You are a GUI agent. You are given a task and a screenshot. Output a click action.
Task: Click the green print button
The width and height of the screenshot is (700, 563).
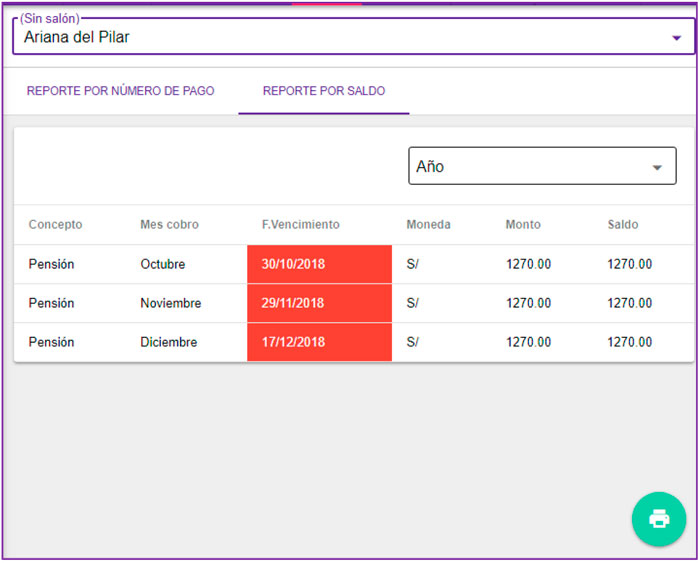coord(658,518)
